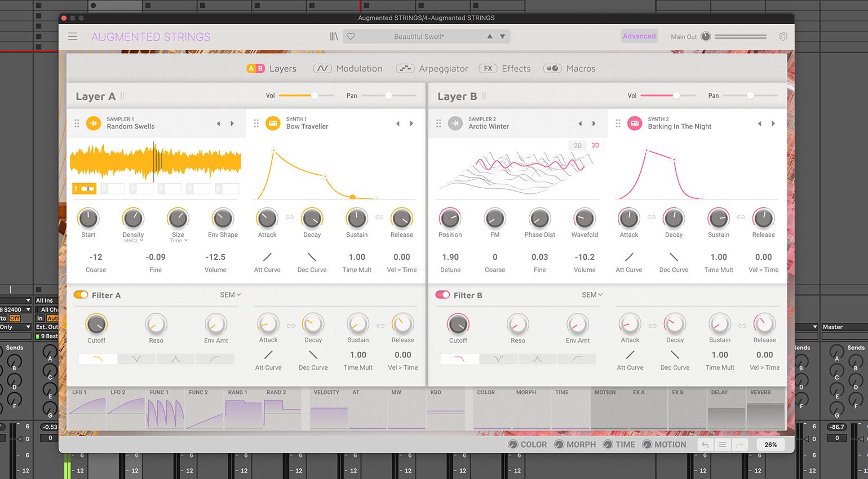
Task: Open the settings gear icon
Action: tap(783, 37)
